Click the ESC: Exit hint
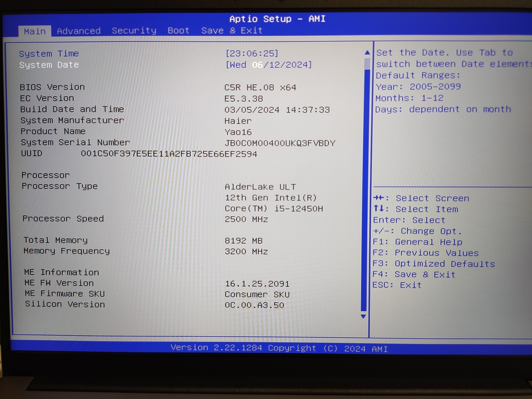This screenshot has width=532, height=399. pyautogui.click(x=397, y=285)
